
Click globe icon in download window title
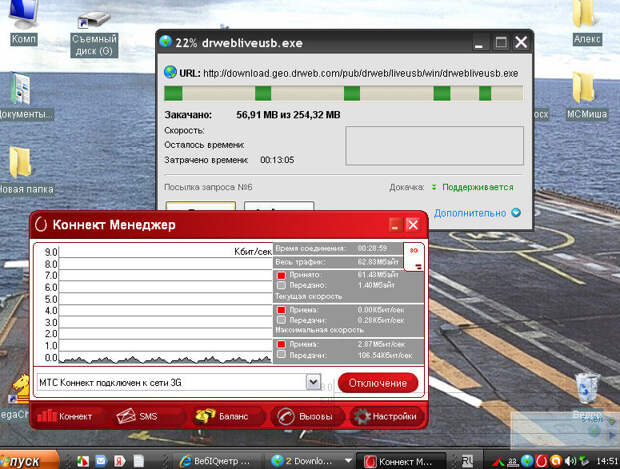point(165,42)
